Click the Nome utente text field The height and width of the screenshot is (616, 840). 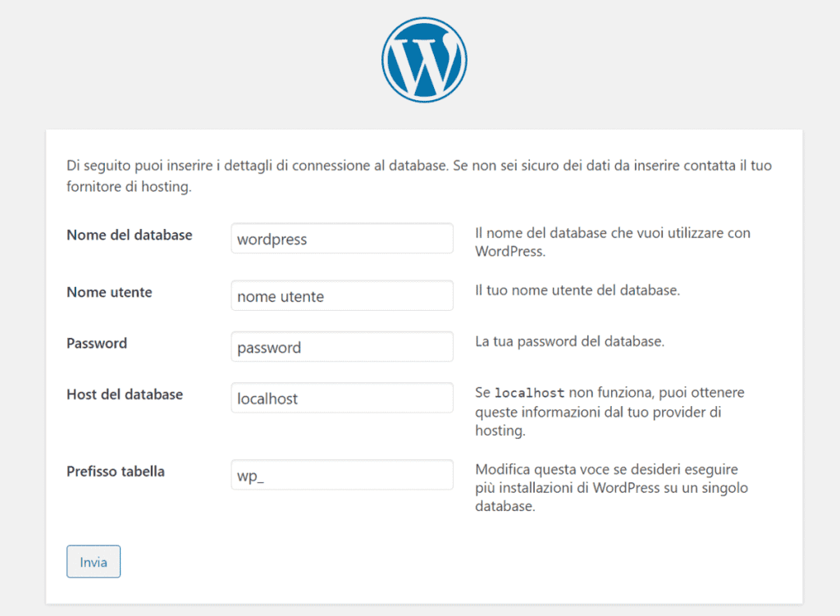341,296
